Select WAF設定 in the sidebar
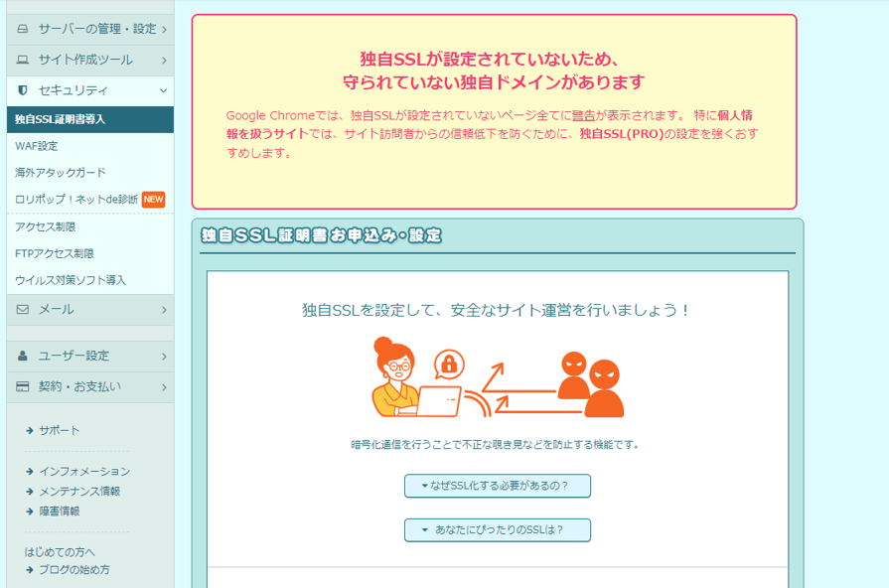 click(x=40, y=145)
